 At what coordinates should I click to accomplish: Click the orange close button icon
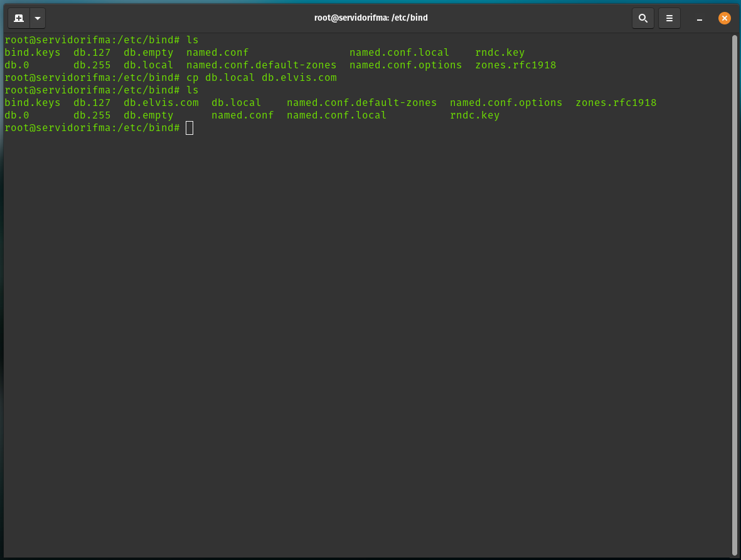(725, 18)
